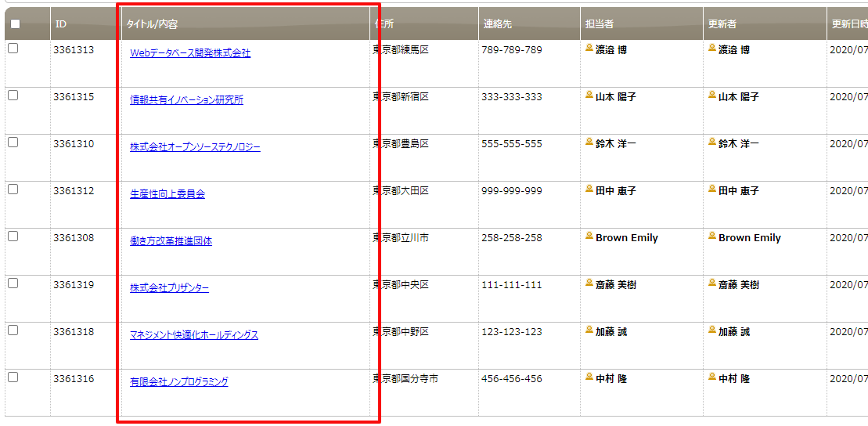Open the 株式会社オープンソーステクノロジー link
This screenshot has width=868, height=426.
click(195, 147)
